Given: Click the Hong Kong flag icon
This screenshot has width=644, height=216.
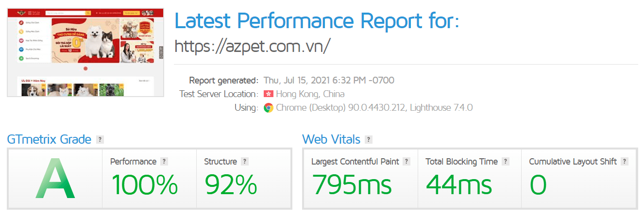Looking at the screenshot, I should [x=268, y=94].
